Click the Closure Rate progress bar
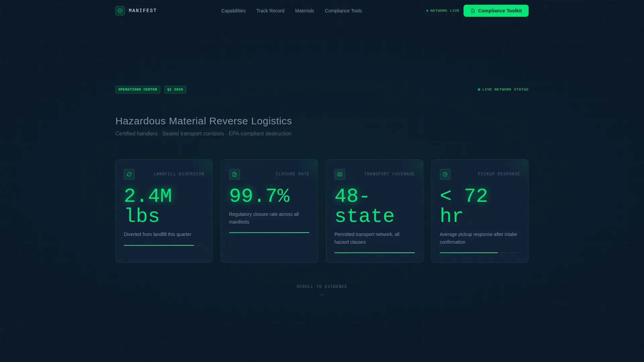Image resolution: width=644 pixels, height=362 pixels. pyautogui.click(x=269, y=233)
